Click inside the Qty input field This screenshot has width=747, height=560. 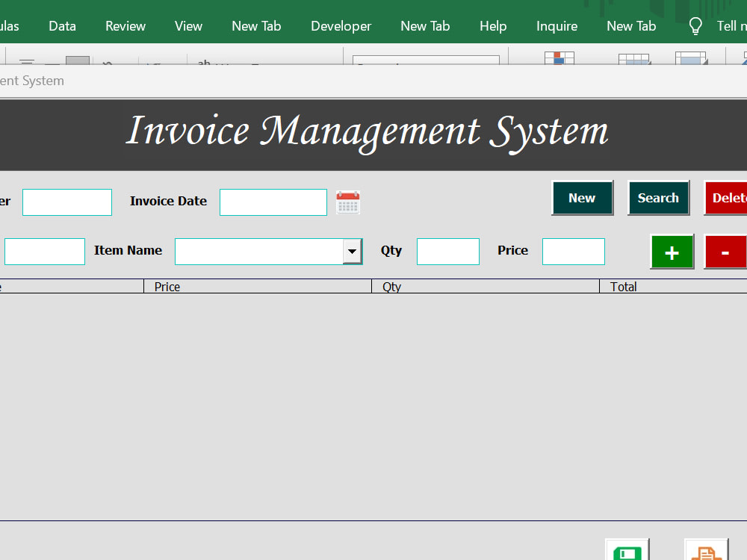pos(447,252)
